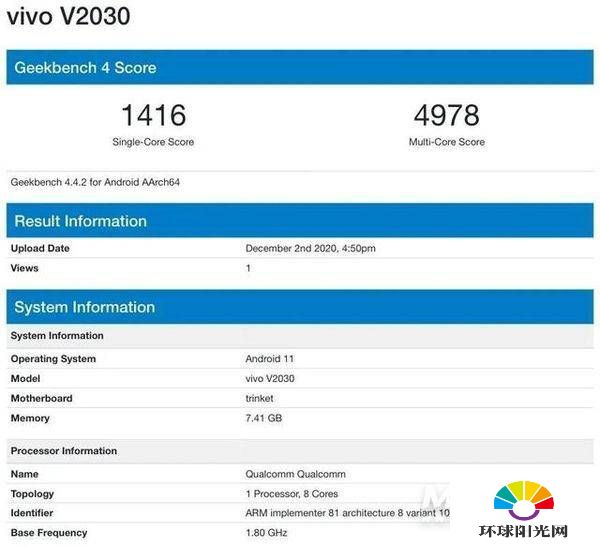Click the Result Information header
Viewport: 600px width, 547px height.
[300, 220]
